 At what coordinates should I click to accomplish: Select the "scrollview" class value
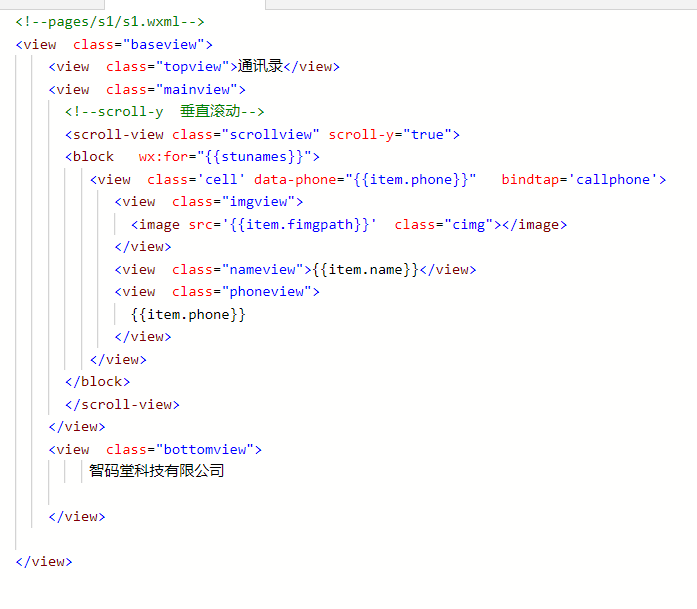tap(271, 134)
